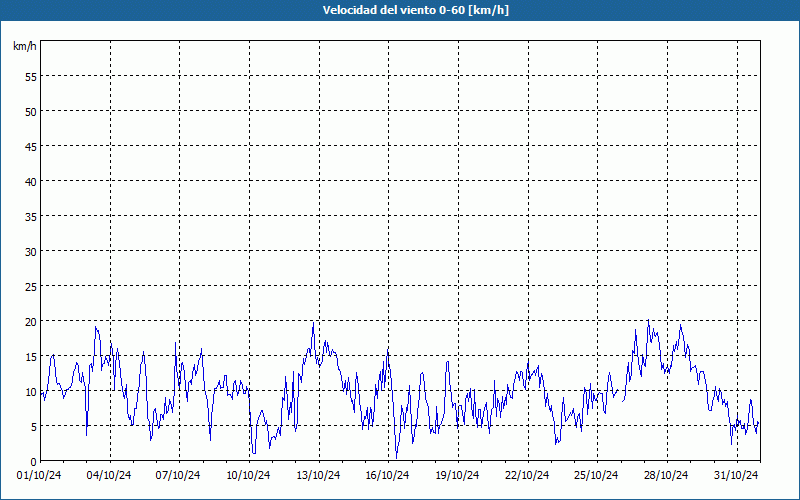Viewport: 800px width, 500px height.
Task: Click the 22/10/24 date label
Action: [527, 476]
